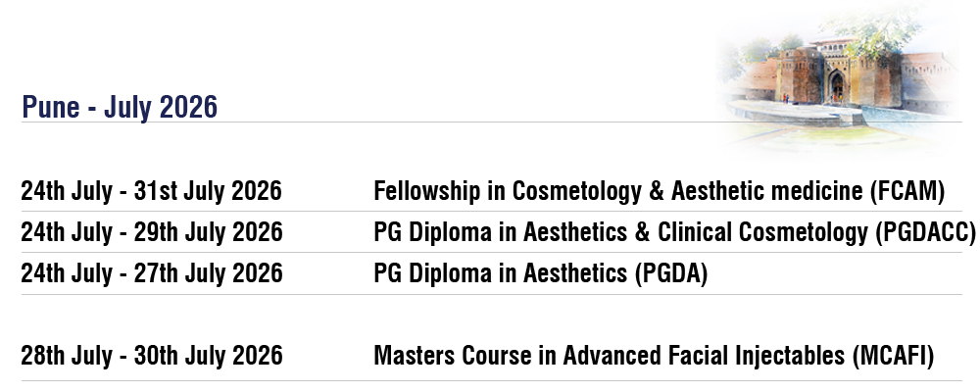Click the arched gate in the fort image

pyautogui.click(x=836, y=86)
